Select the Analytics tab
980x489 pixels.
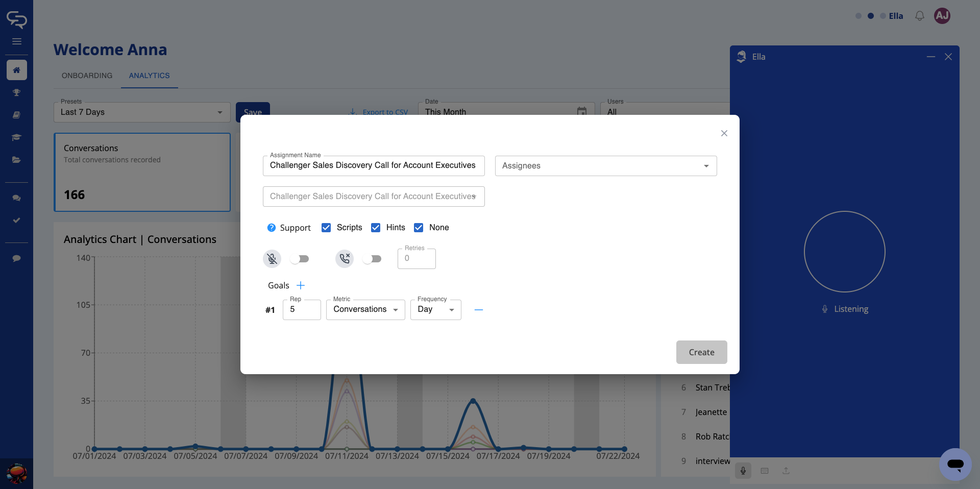(x=149, y=76)
